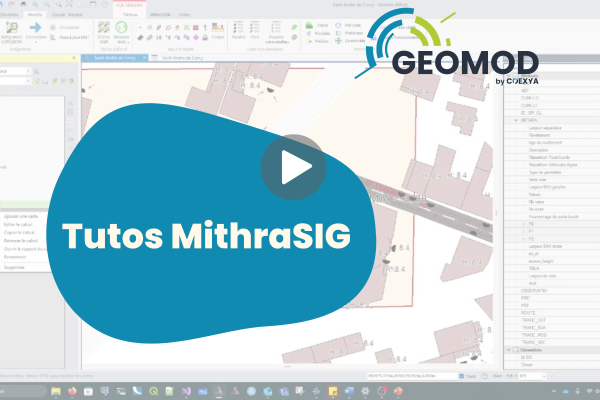Click Mise à jour MNT
The image size is (600, 400).
70,38
